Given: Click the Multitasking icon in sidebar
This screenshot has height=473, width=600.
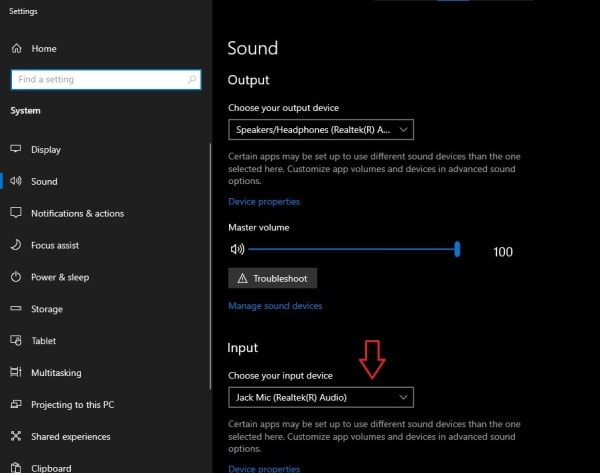Looking at the screenshot, I should pyautogui.click(x=16, y=372).
